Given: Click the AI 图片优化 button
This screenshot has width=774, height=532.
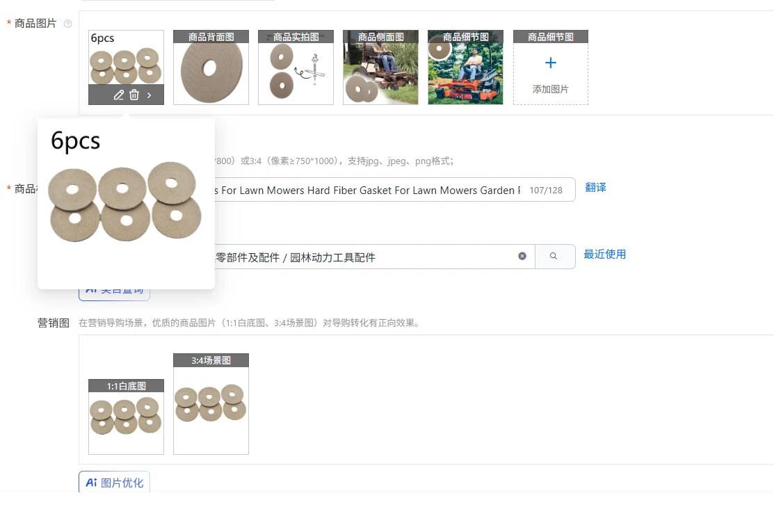Looking at the screenshot, I should pyautogui.click(x=115, y=482).
